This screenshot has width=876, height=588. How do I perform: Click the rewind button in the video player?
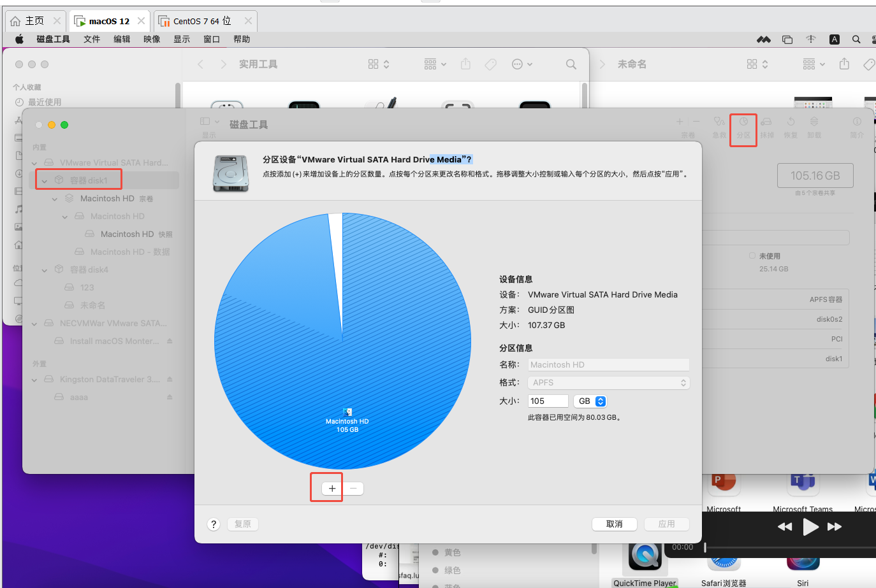tap(785, 527)
